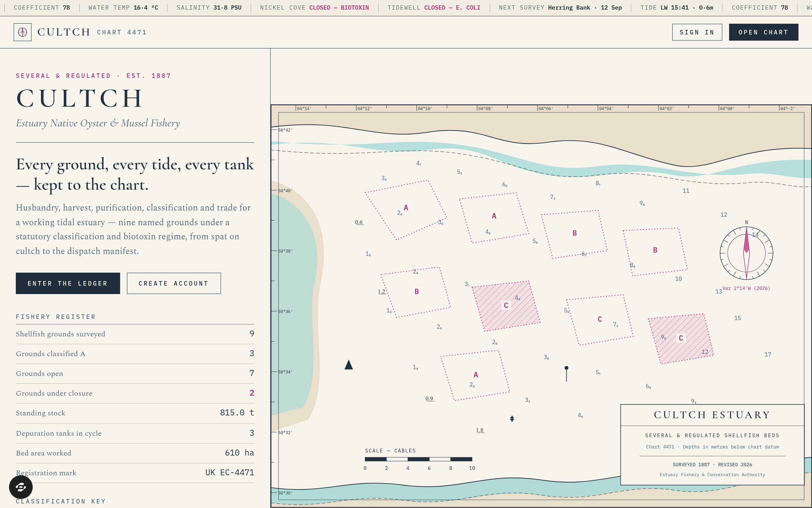The image size is (812, 508).
Task: Click the compass logo icon beside CULTCH
Action: click(x=23, y=32)
